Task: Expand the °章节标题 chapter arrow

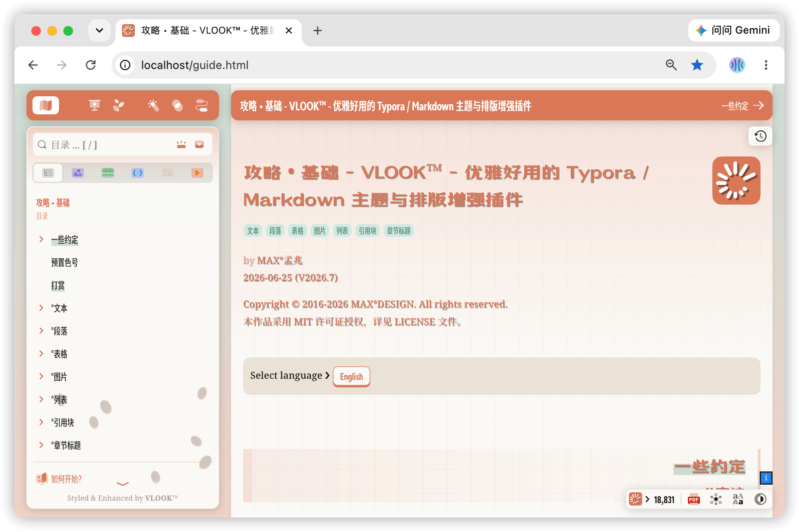Action: [x=41, y=445]
